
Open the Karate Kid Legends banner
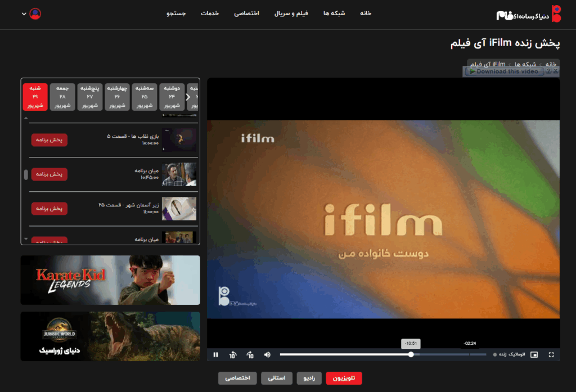[110, 280]
